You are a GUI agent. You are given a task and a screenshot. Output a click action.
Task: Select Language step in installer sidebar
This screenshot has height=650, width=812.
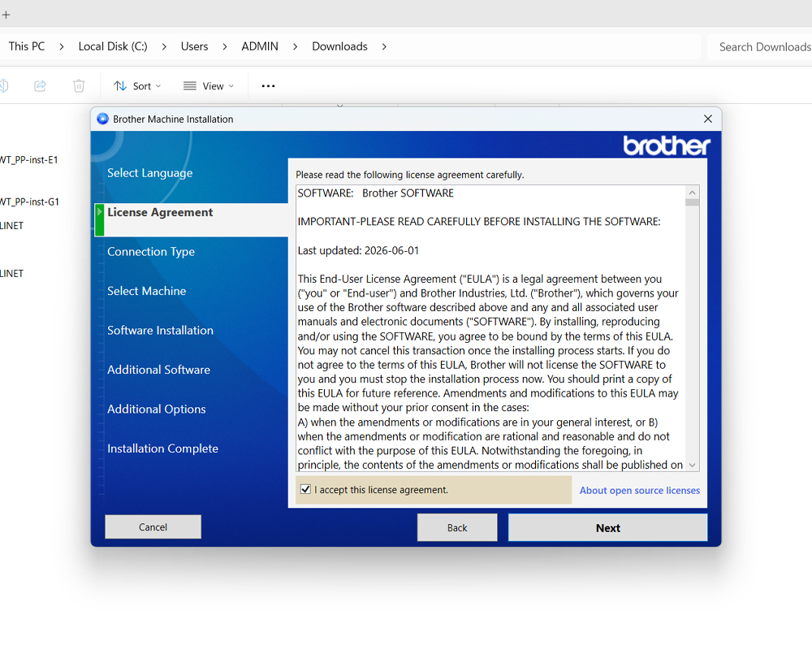(x=149, y=172)
